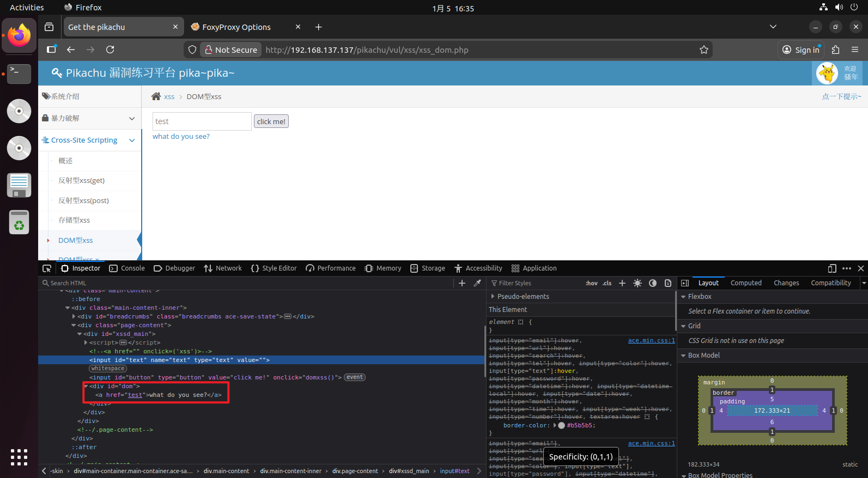The image size is (868, 478).
Task: Focus the Filter Styles field
Action: tap(537, 283)
